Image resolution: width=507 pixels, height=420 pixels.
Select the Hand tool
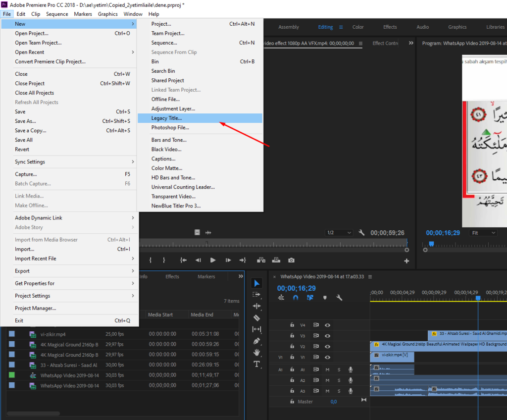pyautogui.click(x=257, y=352)
